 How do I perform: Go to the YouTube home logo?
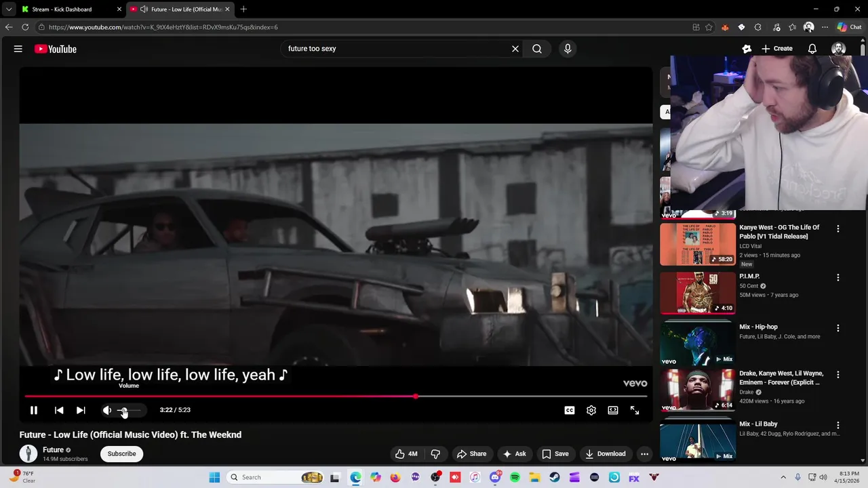tap(56, 49)
